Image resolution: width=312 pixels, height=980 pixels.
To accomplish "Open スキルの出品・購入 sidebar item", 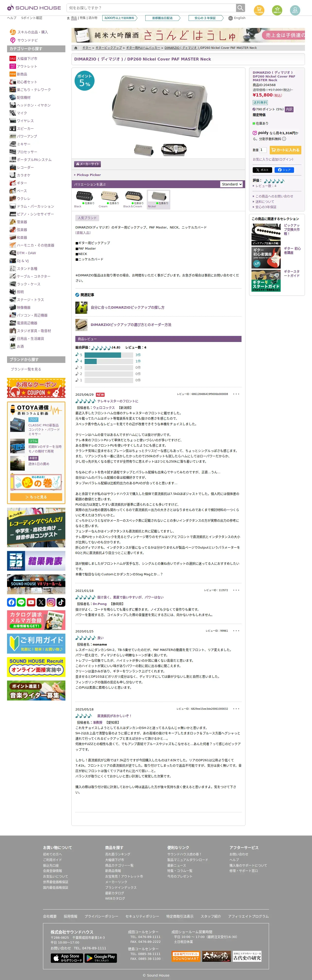I will pos(33,32).
